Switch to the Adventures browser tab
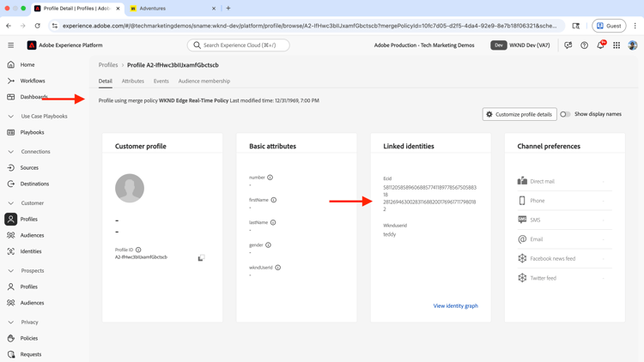The image size is (644, 362). [x=173, y=9]
